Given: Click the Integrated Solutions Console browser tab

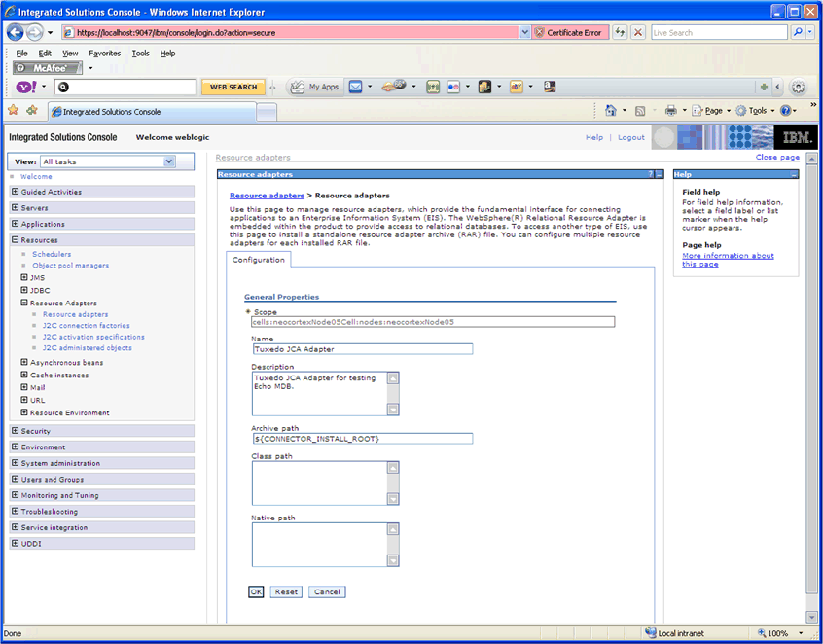Looking at the screenshot, I should [x=152, y=111].
